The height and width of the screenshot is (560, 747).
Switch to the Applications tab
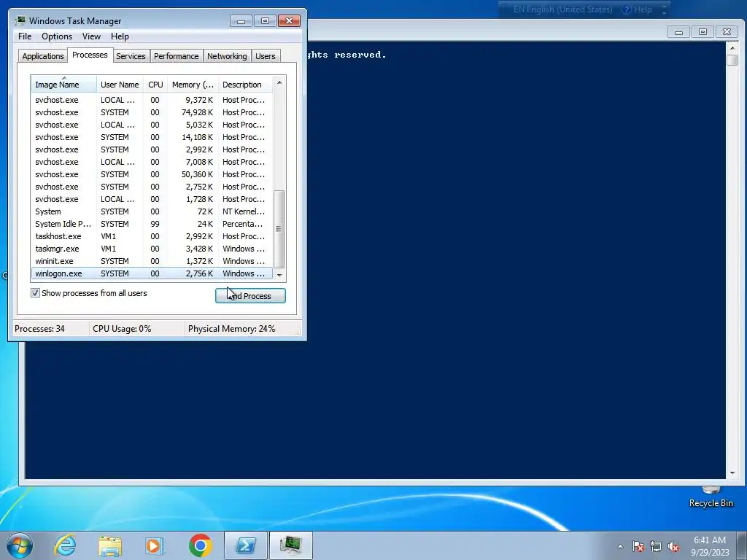pos(43,56)
